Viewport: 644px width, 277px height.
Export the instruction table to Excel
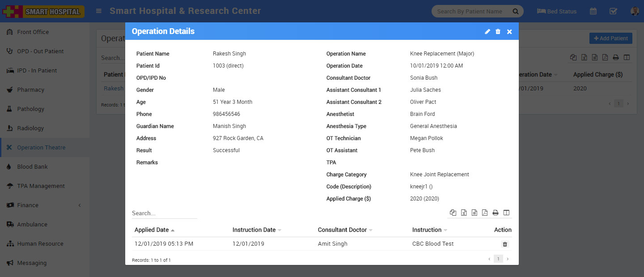464,213
